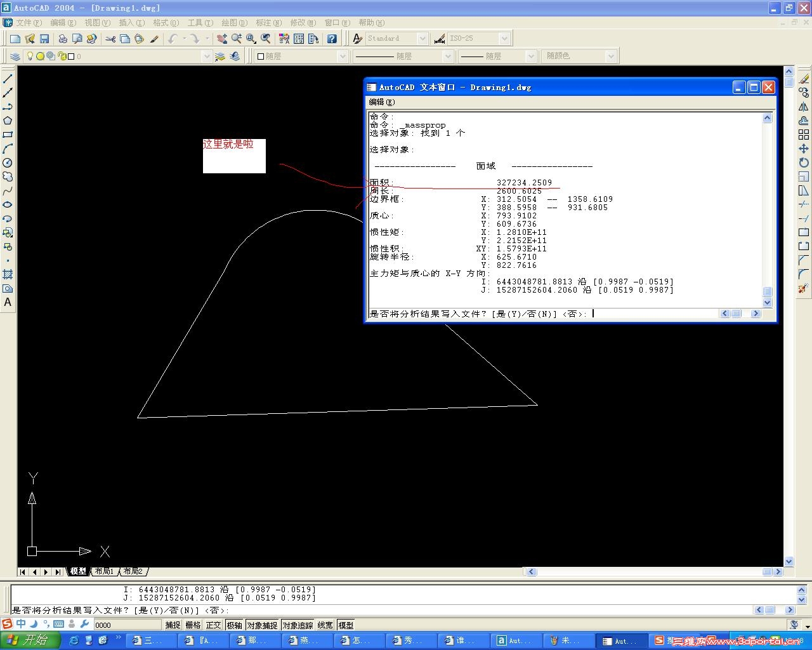Open the 绘图 menu

point(235,23)
